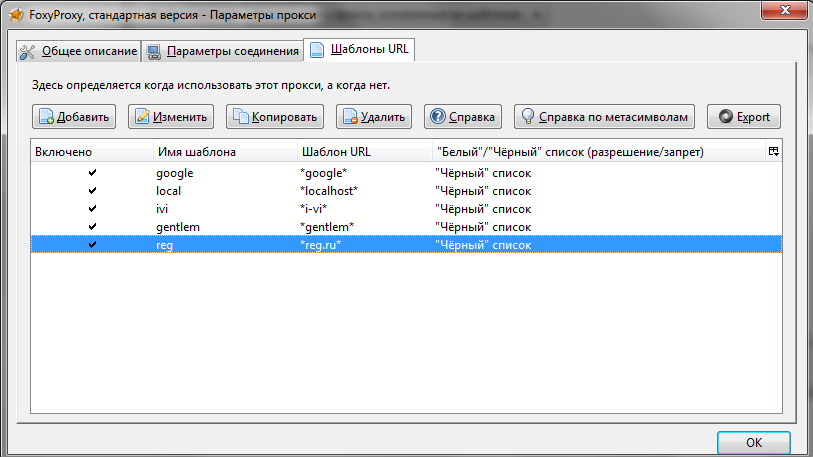Open Справка по метасимволам button

point(604,117)
